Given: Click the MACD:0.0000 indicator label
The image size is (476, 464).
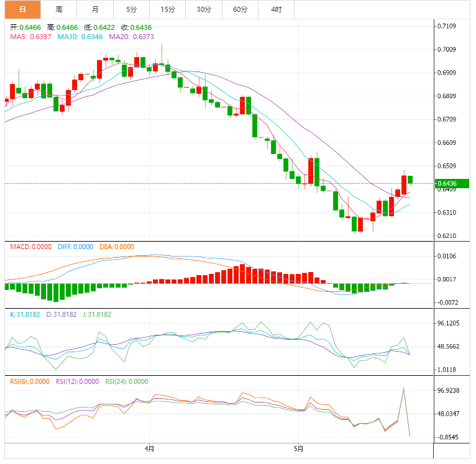Looking at the screenshot, I should tap(30, 247).
